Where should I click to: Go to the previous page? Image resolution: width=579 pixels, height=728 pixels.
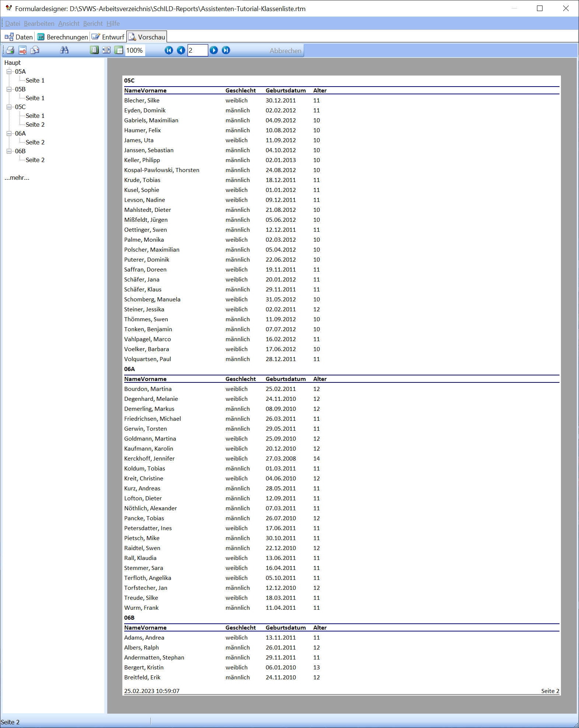[x=181, y=50]
